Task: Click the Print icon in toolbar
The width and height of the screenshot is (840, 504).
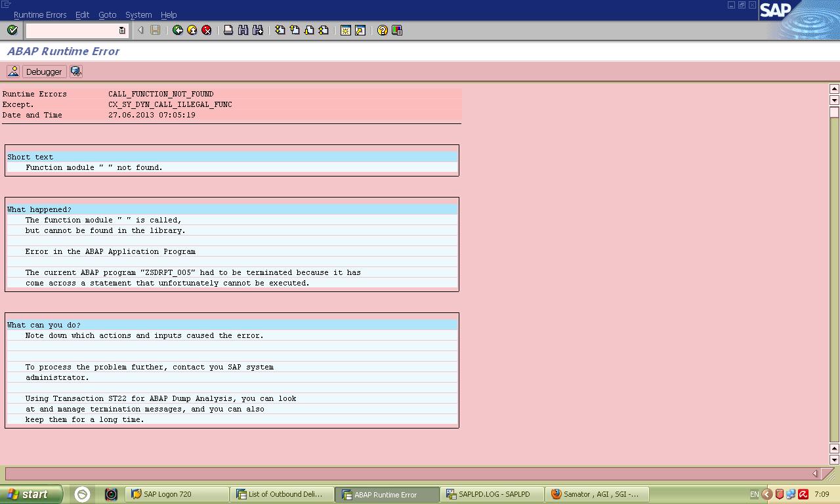Action: 228,30
